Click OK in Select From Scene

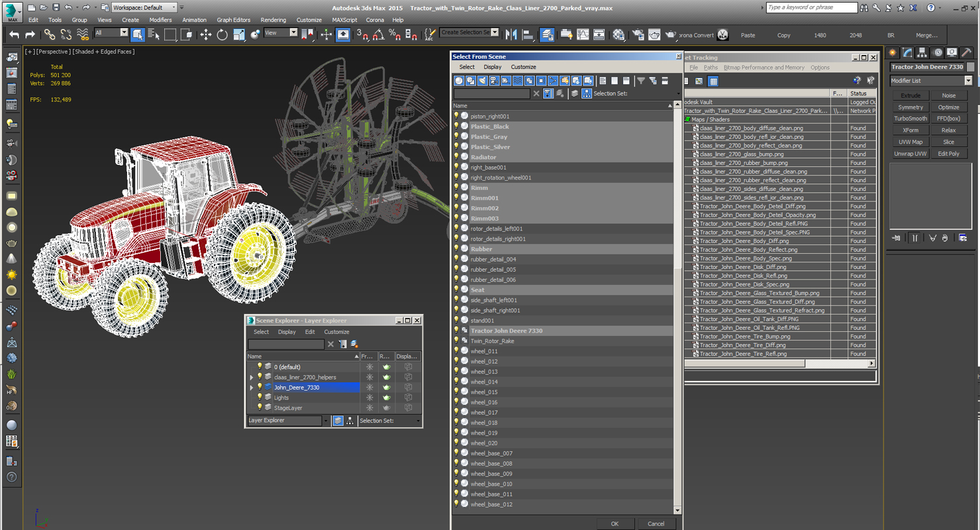(614, 523)
